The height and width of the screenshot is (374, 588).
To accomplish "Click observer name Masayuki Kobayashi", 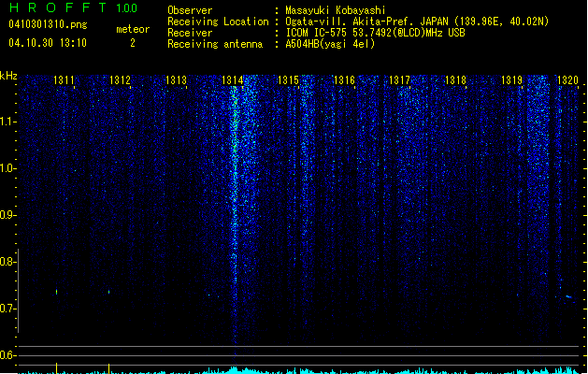I will pos(336,10).
